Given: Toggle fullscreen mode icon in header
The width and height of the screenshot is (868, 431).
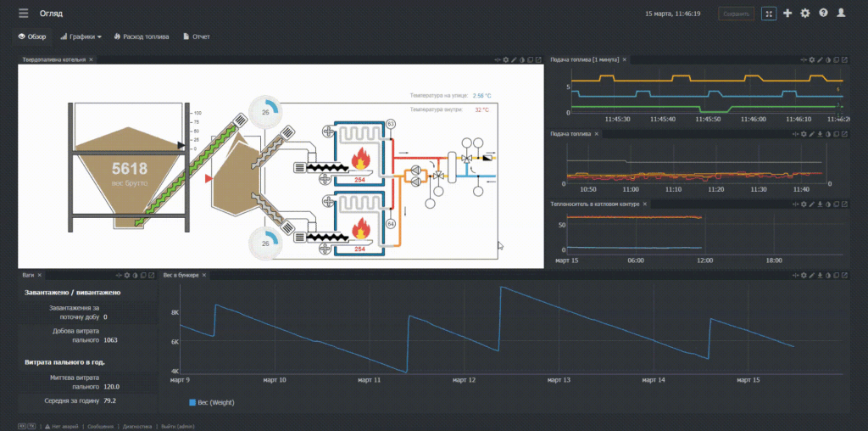Looking at the screenshot, I should pyautogui.click(x=769, y=14).
